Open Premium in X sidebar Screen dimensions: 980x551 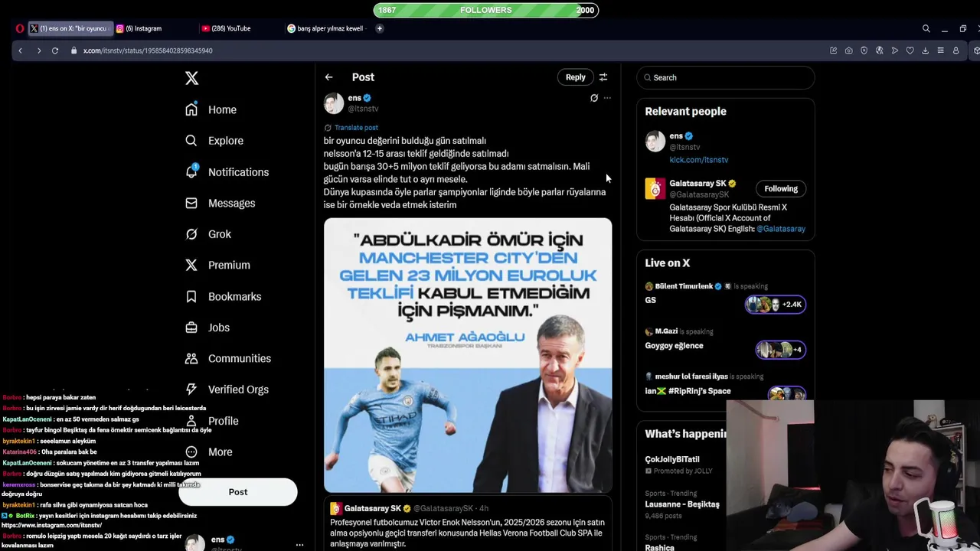click(218, 265)
